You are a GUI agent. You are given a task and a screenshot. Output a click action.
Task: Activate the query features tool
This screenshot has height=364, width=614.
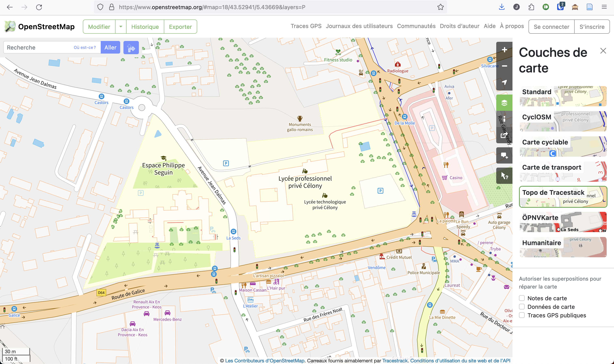[504, 176]
